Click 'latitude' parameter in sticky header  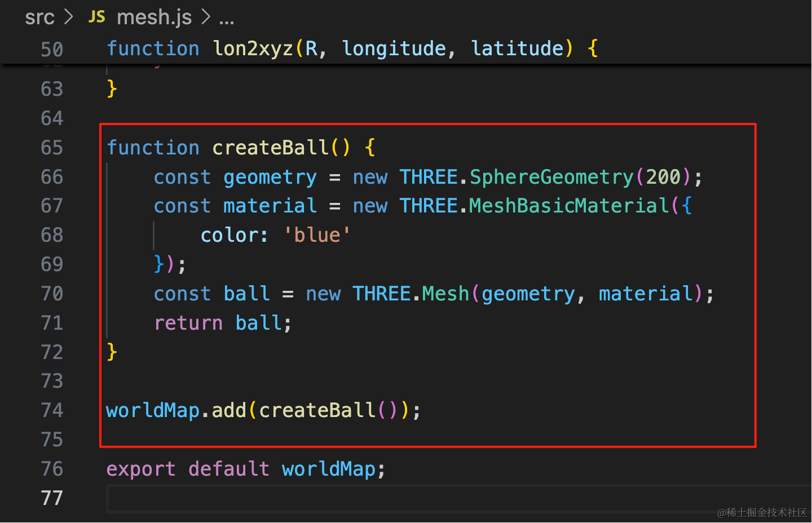pos(518,48)
